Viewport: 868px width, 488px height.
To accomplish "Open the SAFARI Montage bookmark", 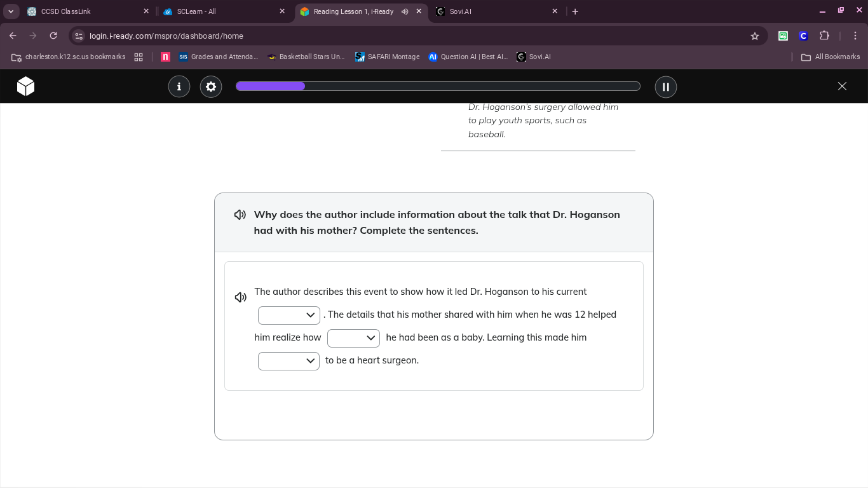I will (388, 57).
